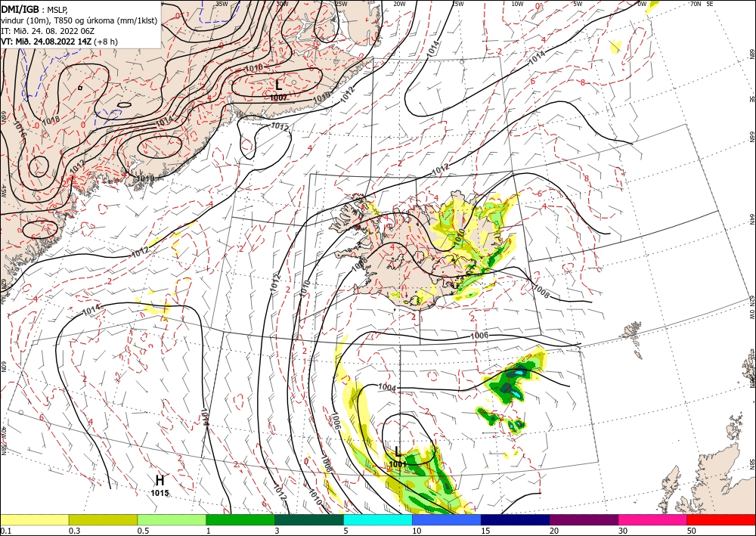Select the purple 20–30 legend swatch

pyautogui.click(x=584, y=519)
